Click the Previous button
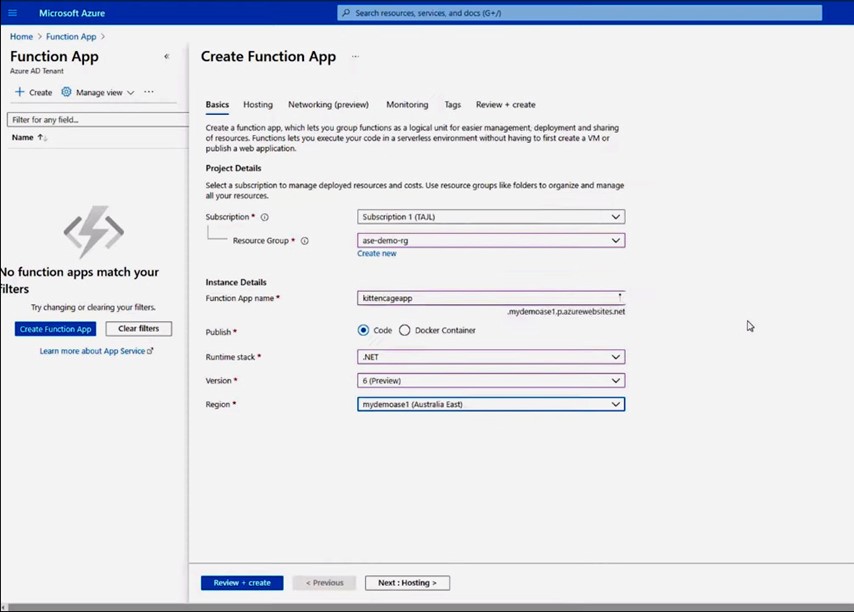 325,583
